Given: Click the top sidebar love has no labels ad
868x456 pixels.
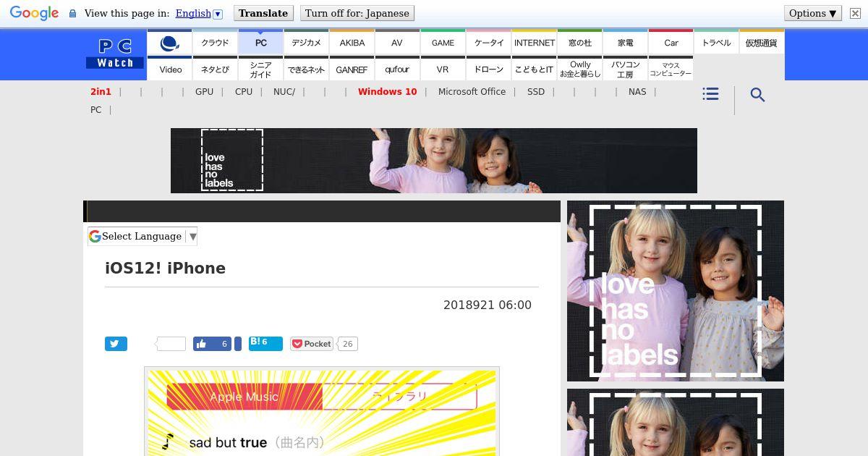Looking at the screenshot, I should (x=676, y=291).
